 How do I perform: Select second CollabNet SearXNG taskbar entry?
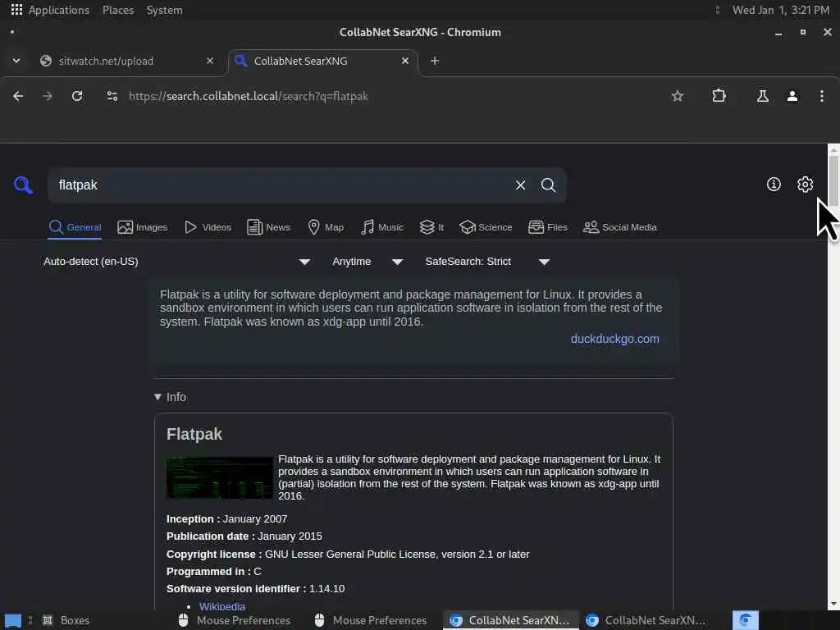[x=647, y=620]
